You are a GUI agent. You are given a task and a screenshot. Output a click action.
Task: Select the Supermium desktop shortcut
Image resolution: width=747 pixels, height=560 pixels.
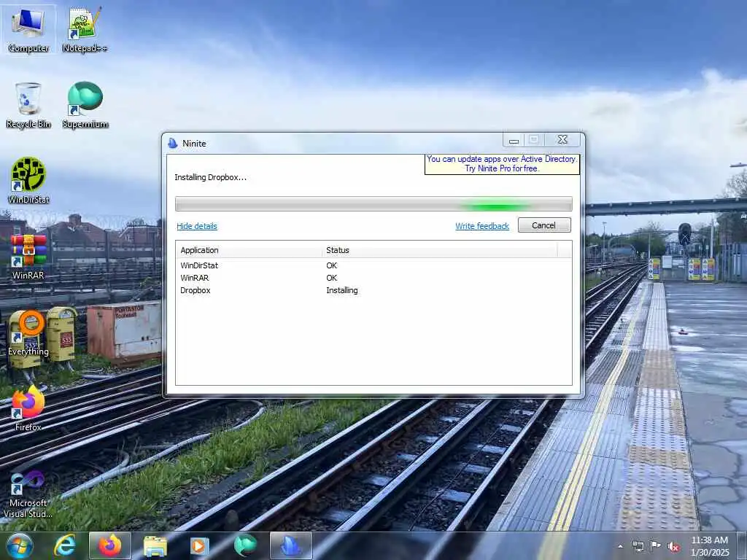point(85,105)
